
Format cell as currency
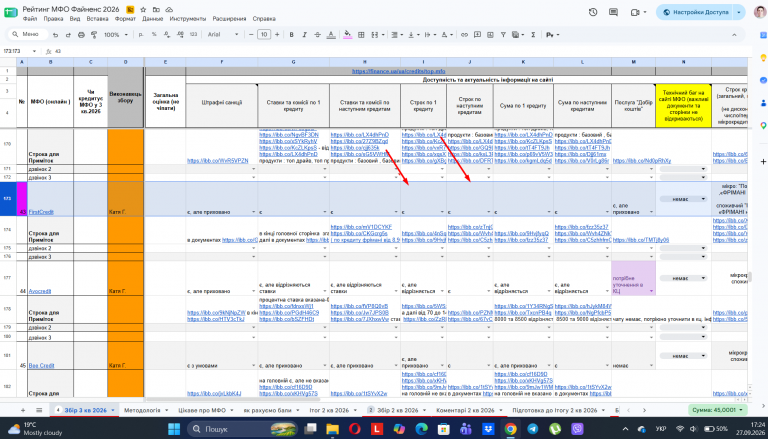point(142,35)
